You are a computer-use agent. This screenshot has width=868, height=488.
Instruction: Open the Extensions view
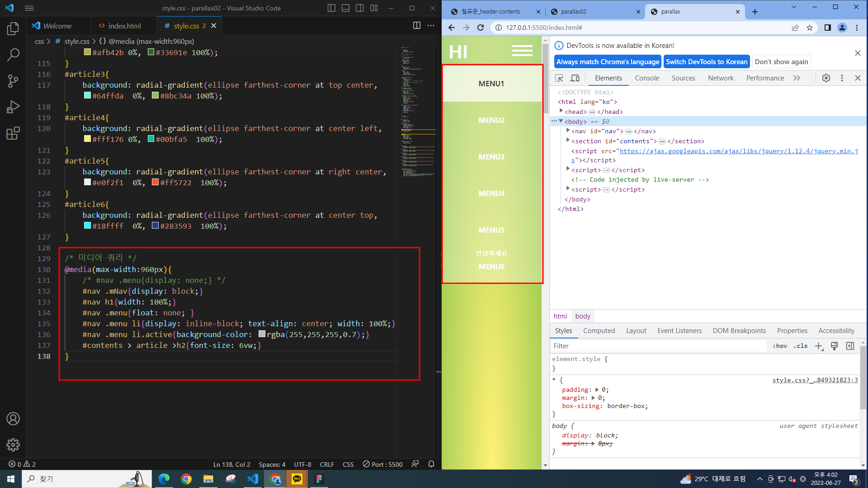[13, 133]
